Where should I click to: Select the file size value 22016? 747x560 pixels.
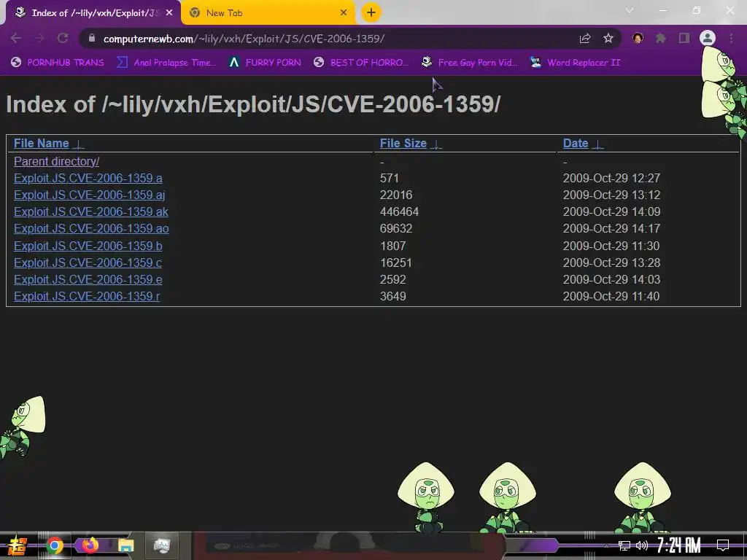[x=396, y=195]
